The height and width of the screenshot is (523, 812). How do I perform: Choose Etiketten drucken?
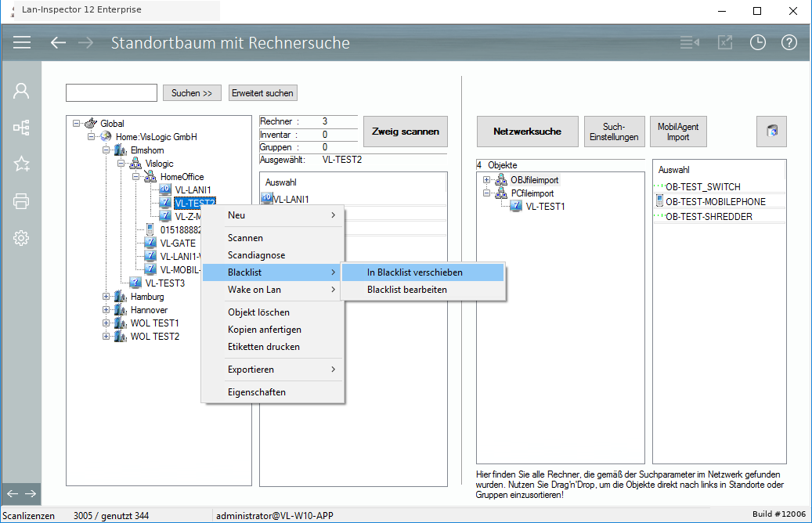(272, 347)
